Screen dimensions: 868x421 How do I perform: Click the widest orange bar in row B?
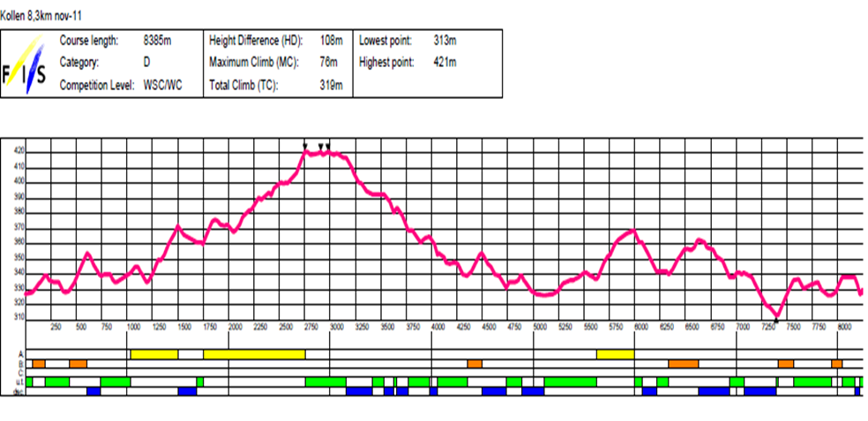click(683, 364)
